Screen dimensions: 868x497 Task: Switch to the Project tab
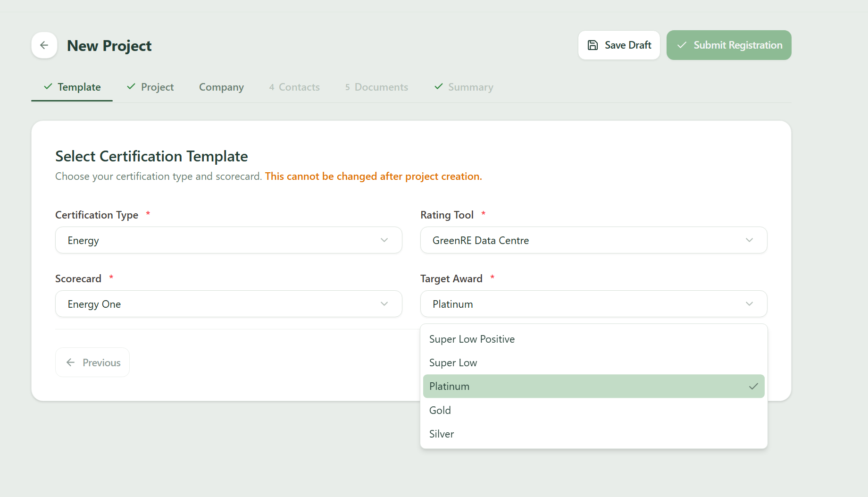pyautogui.click(x=150, y=87)
